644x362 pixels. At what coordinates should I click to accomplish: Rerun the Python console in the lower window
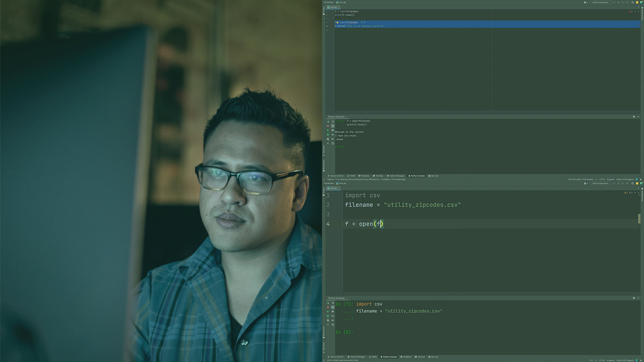(328, 303)
